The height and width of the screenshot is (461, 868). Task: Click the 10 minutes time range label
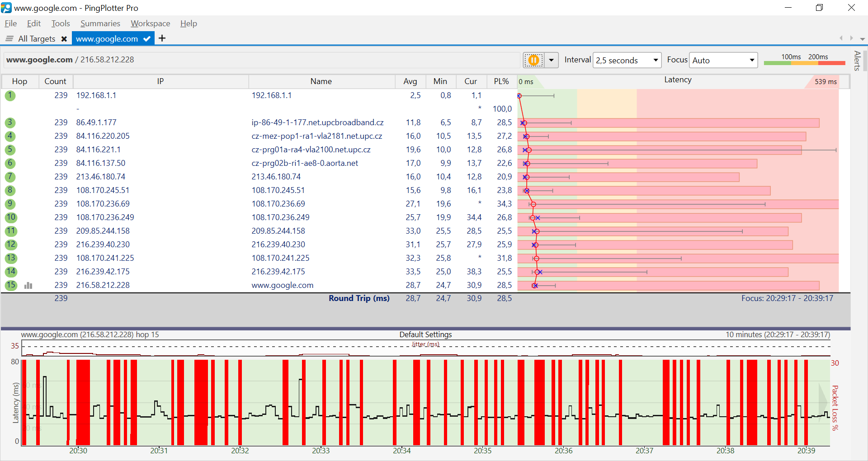point(778,335)
